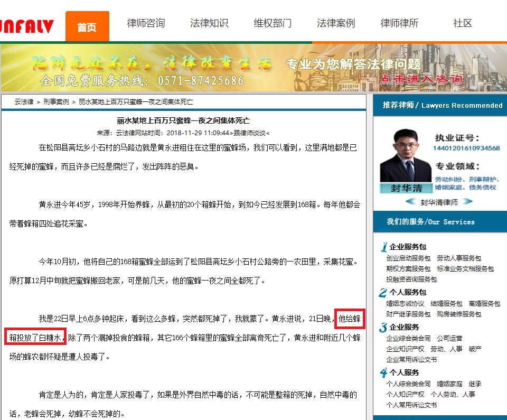Open 企业知识产权 link
This screenshot has width=507, height=420.
(x=405, y=349)
